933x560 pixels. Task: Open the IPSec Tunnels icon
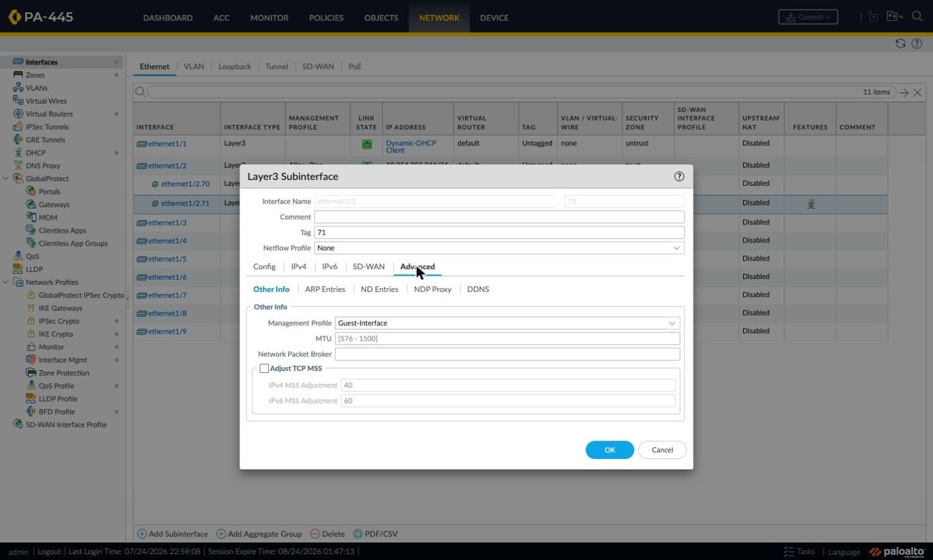(x=18, y=127)
